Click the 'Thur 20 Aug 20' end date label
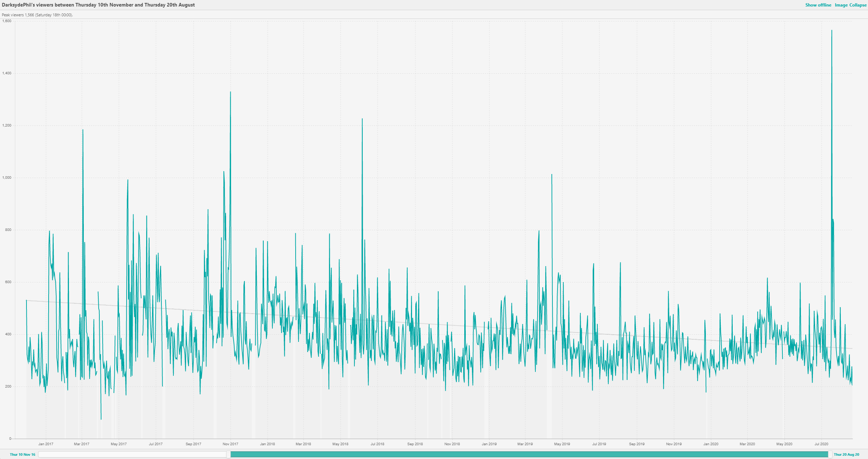Image resolution: width=868 pixels, height=459 pixels. pyautogui.click(x=846, y=455)
